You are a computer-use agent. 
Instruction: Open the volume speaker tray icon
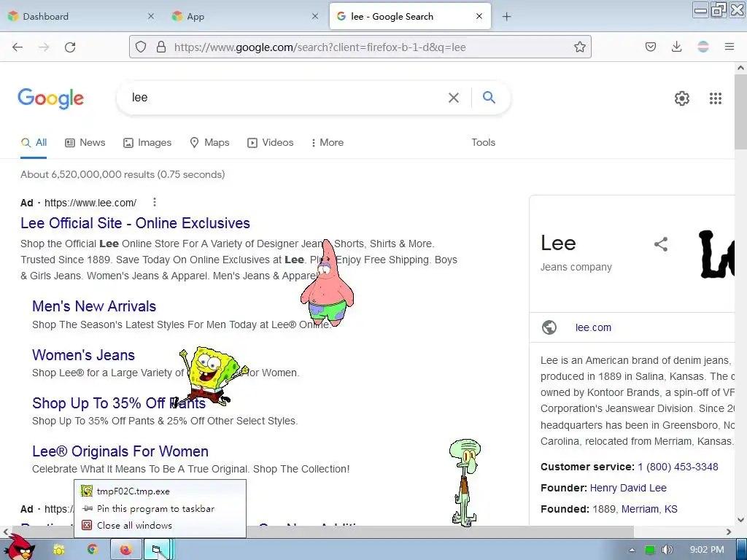pos(667,550)
